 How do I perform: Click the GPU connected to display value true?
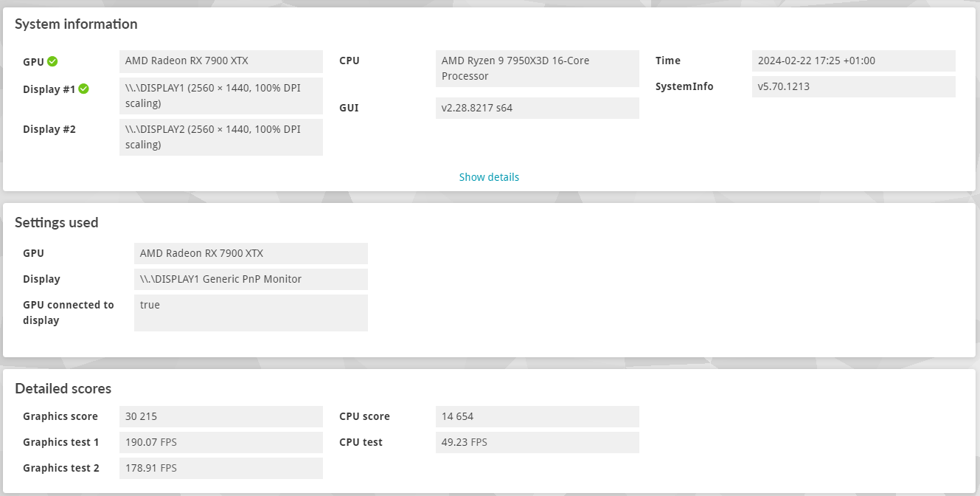[251, 313]
